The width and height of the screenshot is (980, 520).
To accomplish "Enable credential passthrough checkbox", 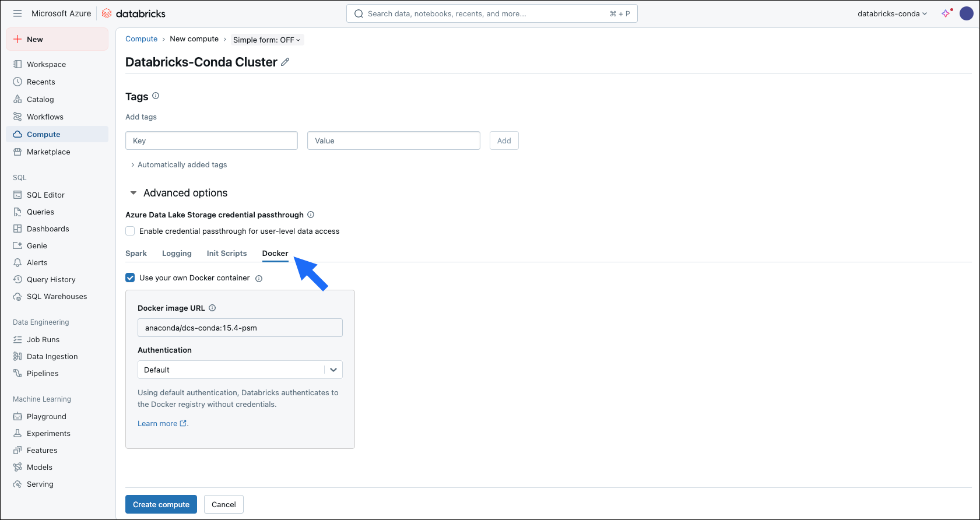I will (130, 231).
